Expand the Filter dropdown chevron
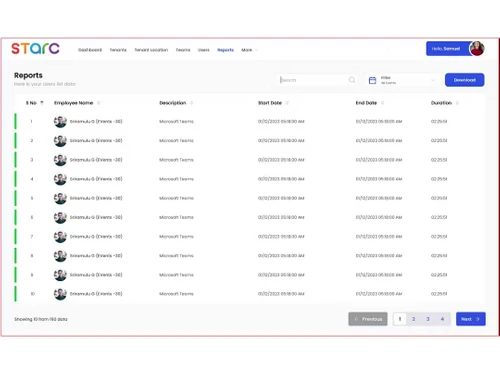Viewport: 500px width, 375px height. coord(433,80)
